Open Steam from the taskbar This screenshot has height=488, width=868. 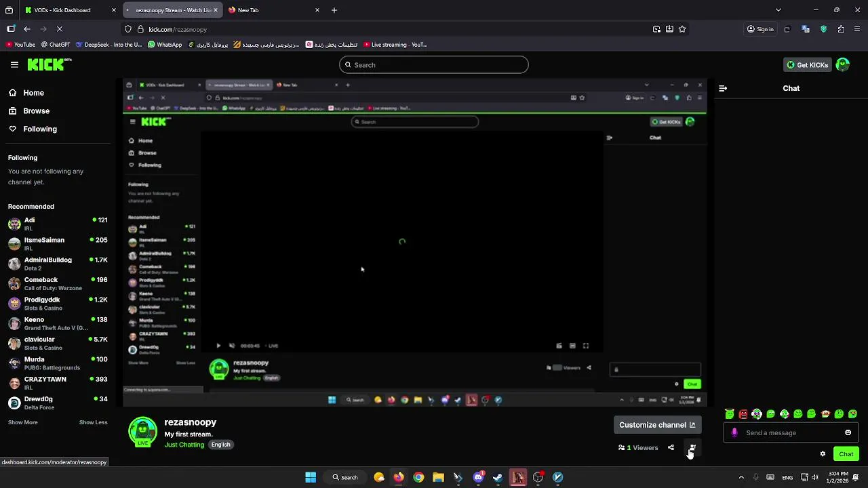pyautogui.click(x=498, y=477)
